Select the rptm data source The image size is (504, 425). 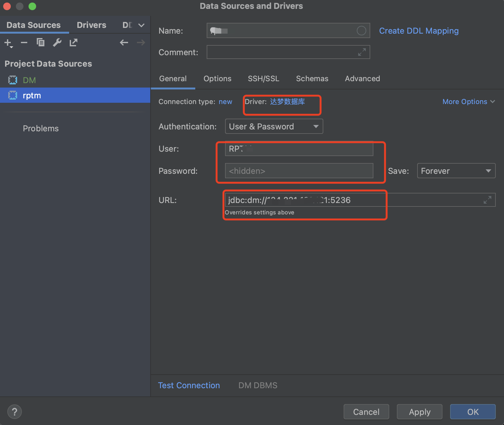point(75,95)
